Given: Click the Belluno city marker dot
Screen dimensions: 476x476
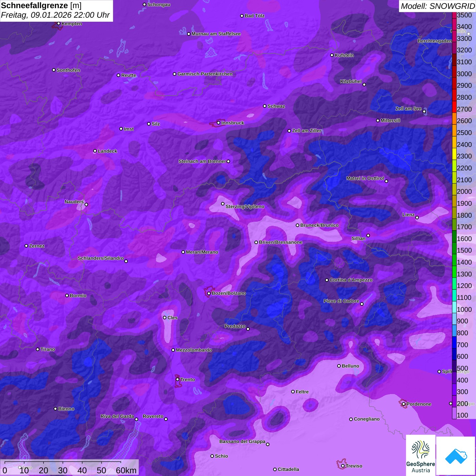Looking at the screenshot, I should click(339, 366).
